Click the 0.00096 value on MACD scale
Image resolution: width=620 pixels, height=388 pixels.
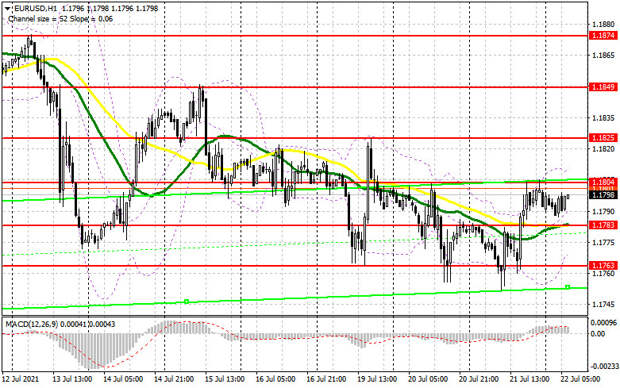[602, 323]
